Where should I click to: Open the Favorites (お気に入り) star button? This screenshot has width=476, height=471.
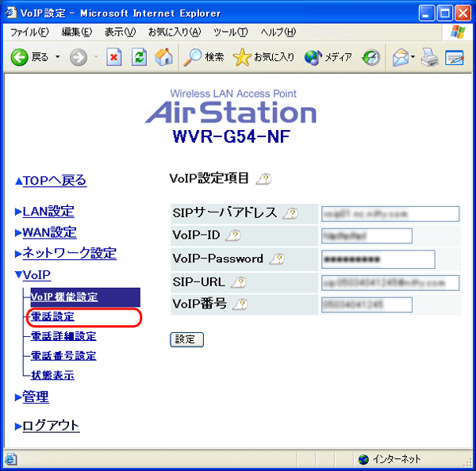[264, 57]
